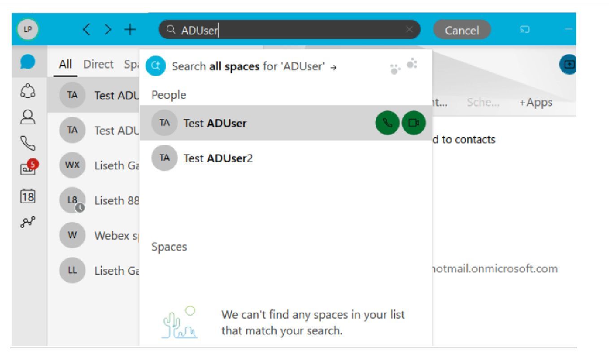Start audio call with Test ADUser
The image size is (609, 364).
click(x=387, y=123)
